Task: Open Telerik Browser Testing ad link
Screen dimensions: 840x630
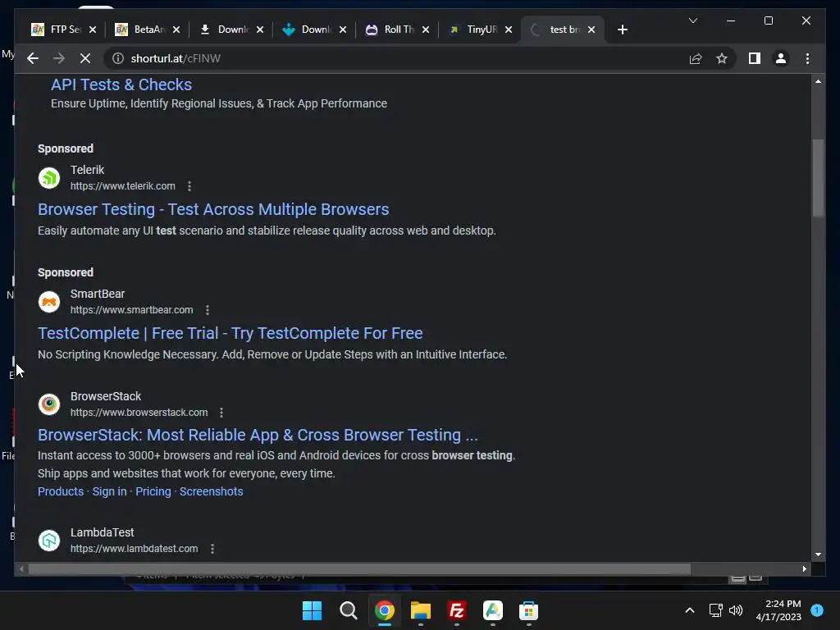Action: pyautogui.click(x=213, y=209)
